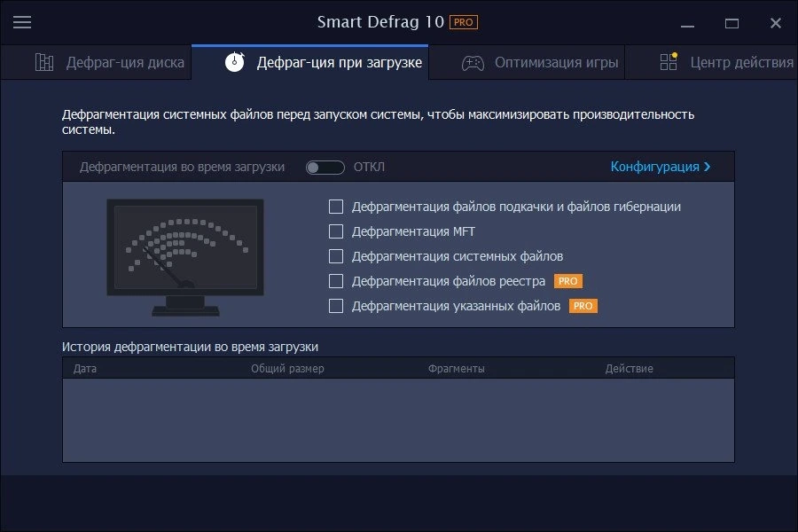Tick Дефрагментация системных файлов checkbox
The image size is (798, 532).
point(336,256)
